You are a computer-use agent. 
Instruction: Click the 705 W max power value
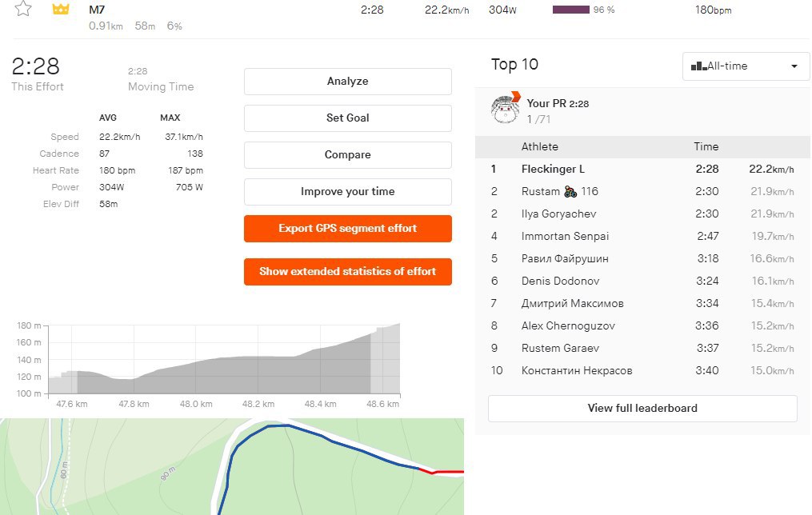click(x=189, y=187)
